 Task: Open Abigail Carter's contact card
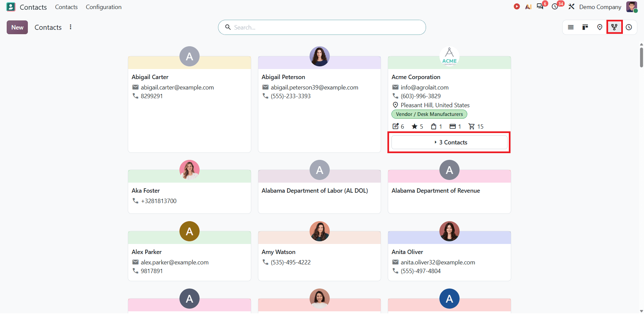point(190,105)
